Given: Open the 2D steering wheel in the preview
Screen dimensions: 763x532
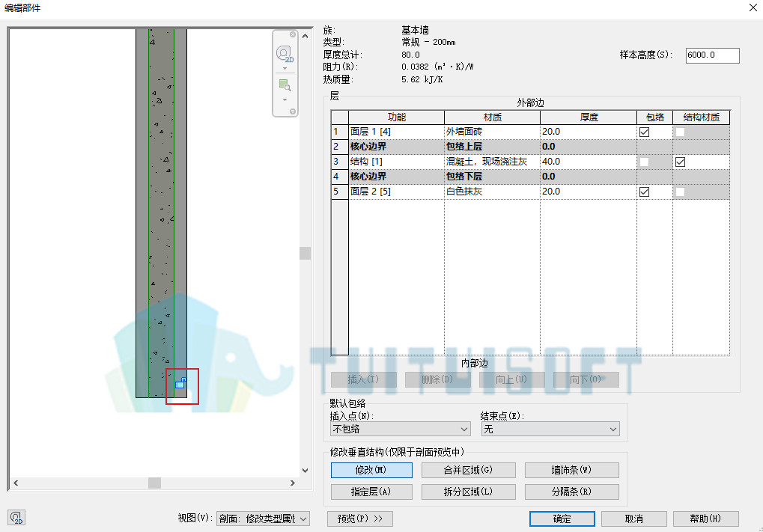Looking at the screenshot, I should point(285,53).
